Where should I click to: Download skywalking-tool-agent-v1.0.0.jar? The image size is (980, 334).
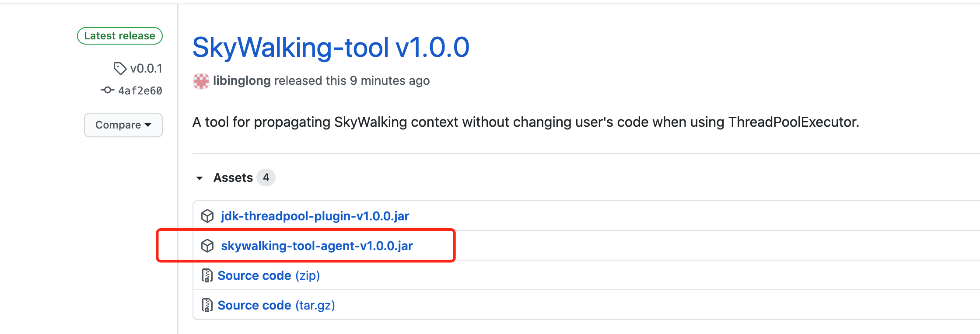click(x=317, y=246)
